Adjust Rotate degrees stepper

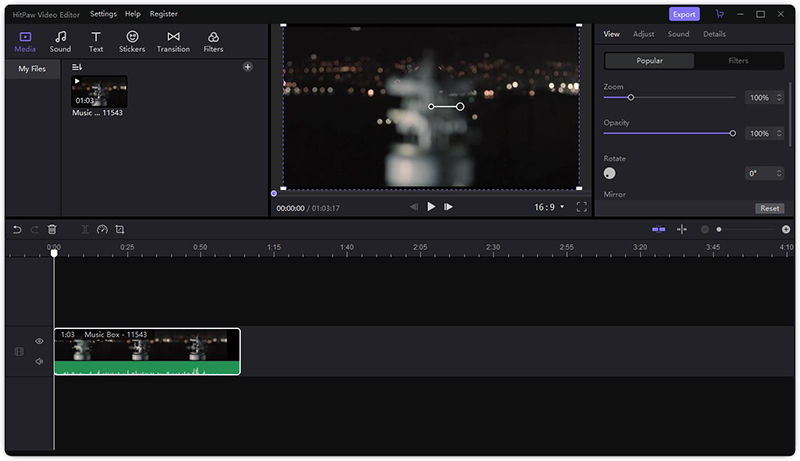[779, 173]
